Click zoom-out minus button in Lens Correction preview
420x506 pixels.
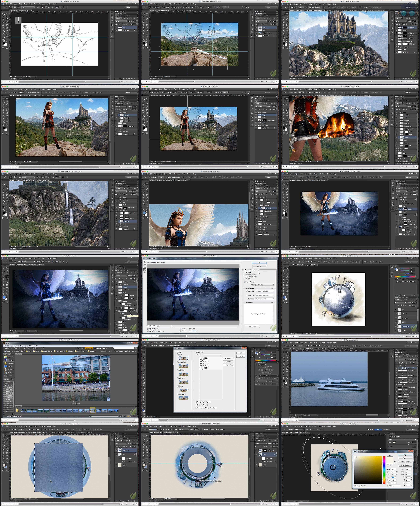(148, 326)
